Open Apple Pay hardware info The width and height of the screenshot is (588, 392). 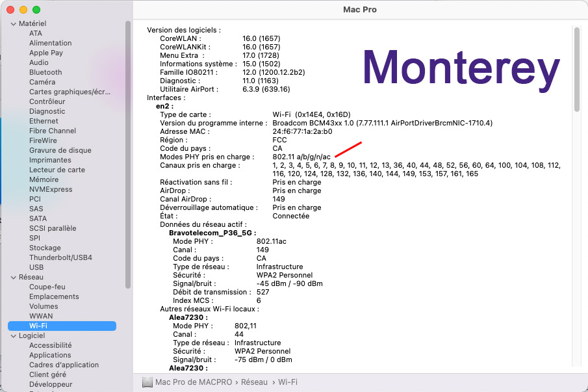pyautogui.click(x=46, y=53)
